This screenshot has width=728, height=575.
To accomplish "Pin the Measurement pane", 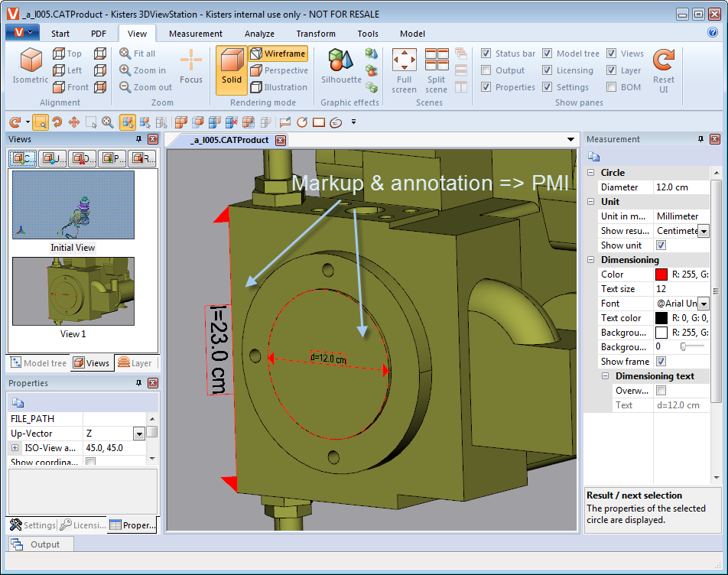I will [700, 138].
